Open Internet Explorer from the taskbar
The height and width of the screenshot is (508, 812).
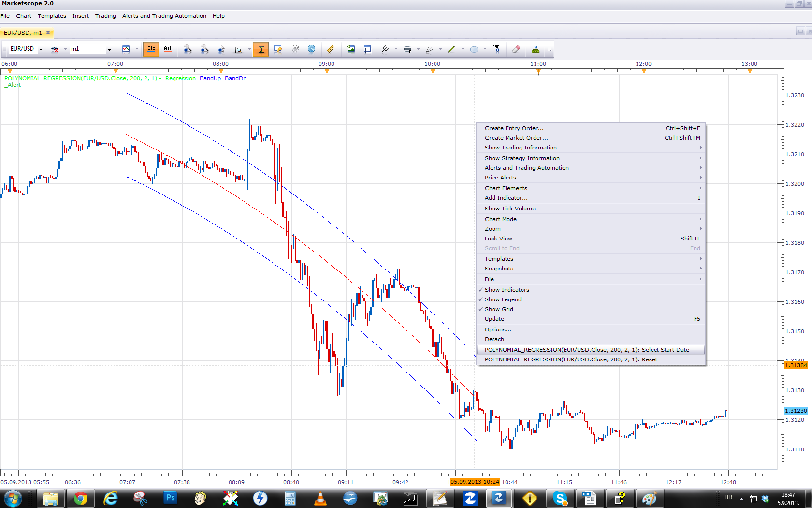[111, 498]
